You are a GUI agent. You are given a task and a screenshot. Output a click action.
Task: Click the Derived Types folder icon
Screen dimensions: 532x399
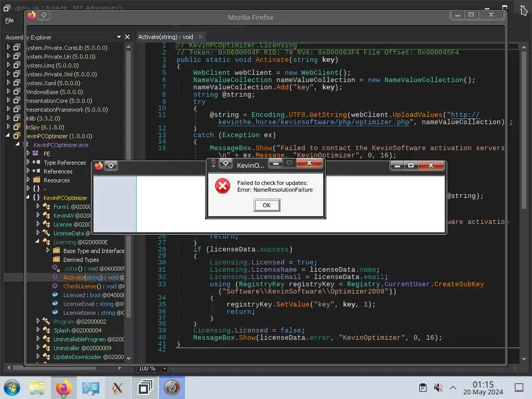click(57, 259)
